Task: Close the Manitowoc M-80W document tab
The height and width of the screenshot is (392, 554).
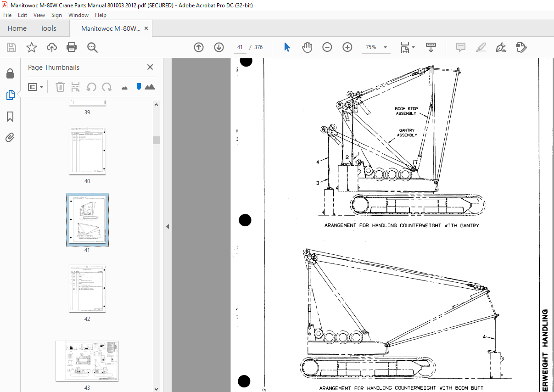Action: [x=146, y=28]
